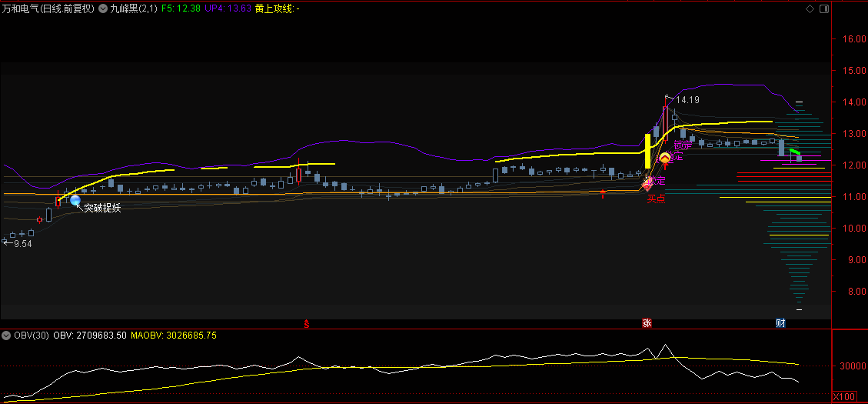Click the tall red candlestick near S marker
868x404 pixels.
pyautogui.click(x=298, y=175)
